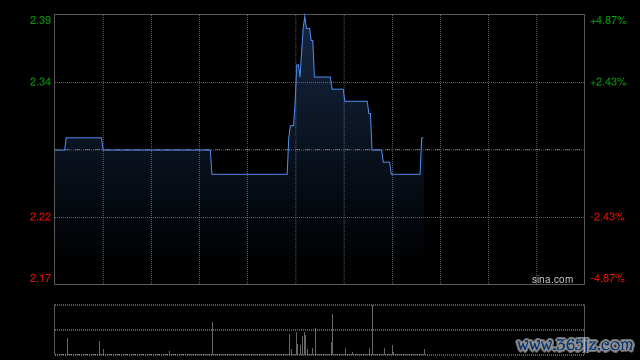Click the volume bar below the first price drop

[x=212, y=338]
